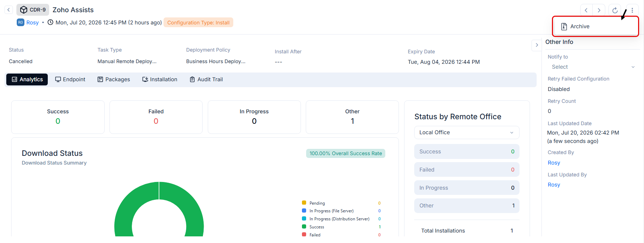Open Rosy link under Last Updated By
Screen dimensions: 644x243
click(554, 185)
